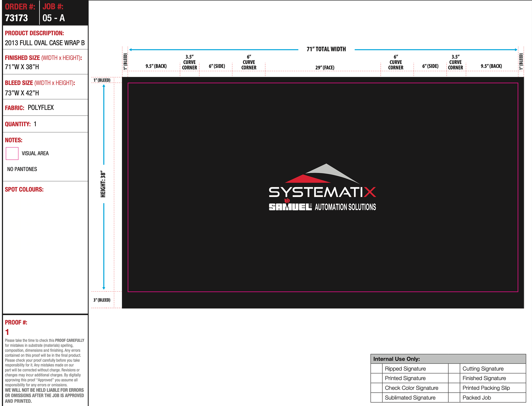
Task: Click the 'QUANTITY:' label
Action: [x=18, y=124]
